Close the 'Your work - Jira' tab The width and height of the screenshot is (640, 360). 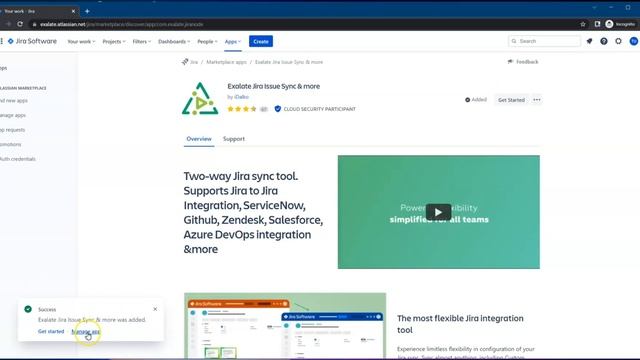click(73, 11)
